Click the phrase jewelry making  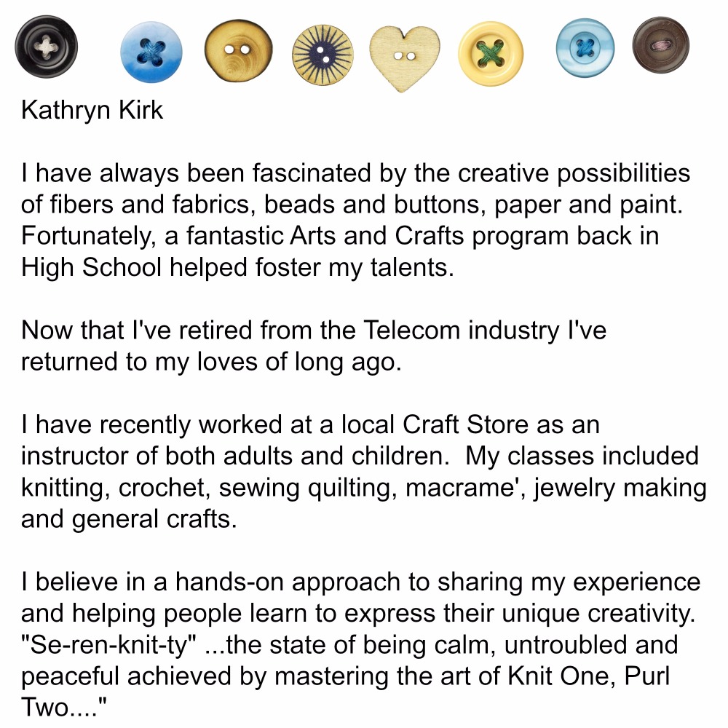[x=620, y=488]
